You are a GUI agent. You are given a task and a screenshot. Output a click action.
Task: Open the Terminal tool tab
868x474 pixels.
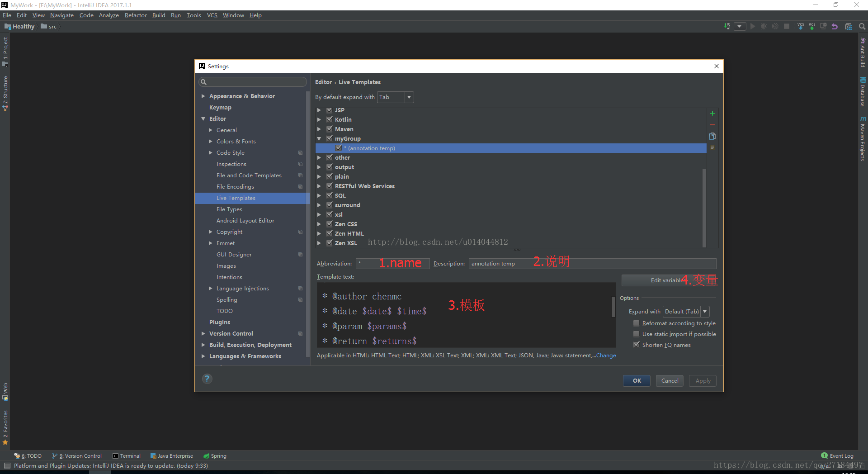[127, 456]
